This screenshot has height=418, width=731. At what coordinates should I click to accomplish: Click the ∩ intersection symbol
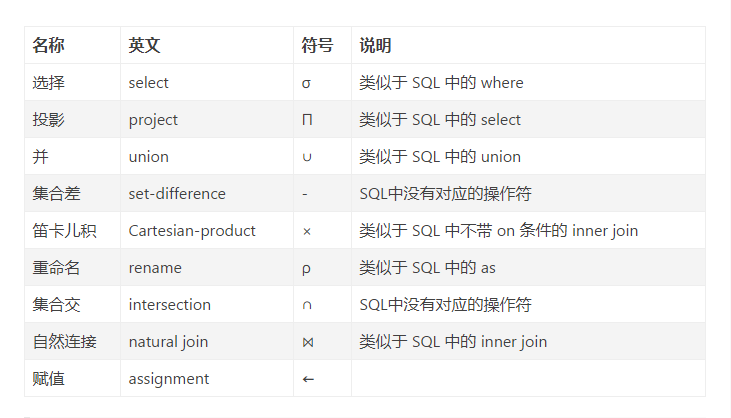tap(306, 305)
